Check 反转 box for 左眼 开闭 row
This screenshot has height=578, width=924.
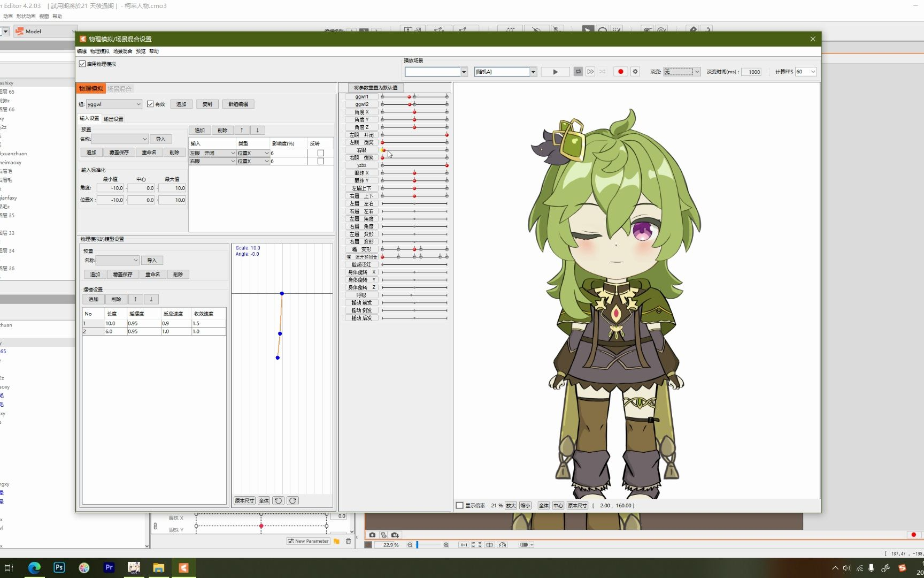coord(321,153)
